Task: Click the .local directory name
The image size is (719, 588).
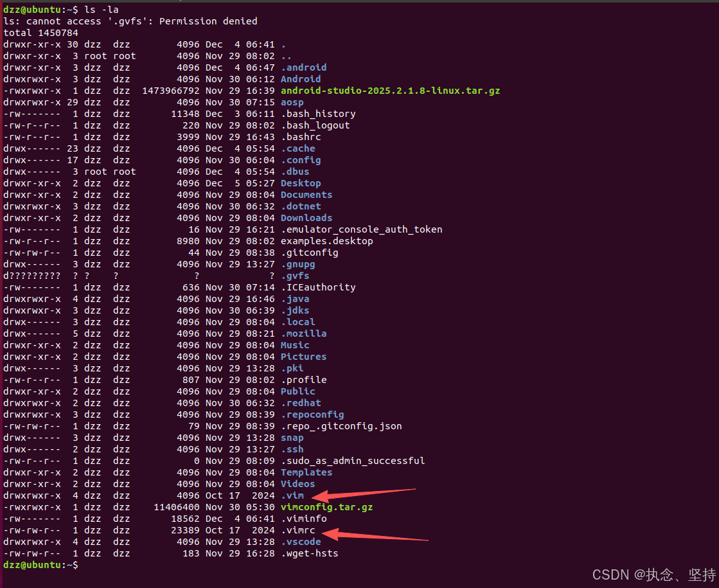Action: click(x=298, y=322)
